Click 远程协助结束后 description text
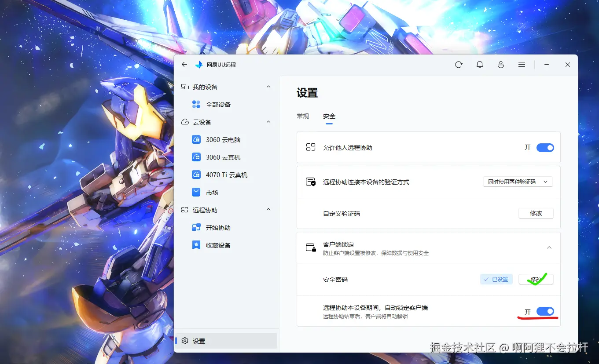 pyautogui.click(x=365, y=317)
